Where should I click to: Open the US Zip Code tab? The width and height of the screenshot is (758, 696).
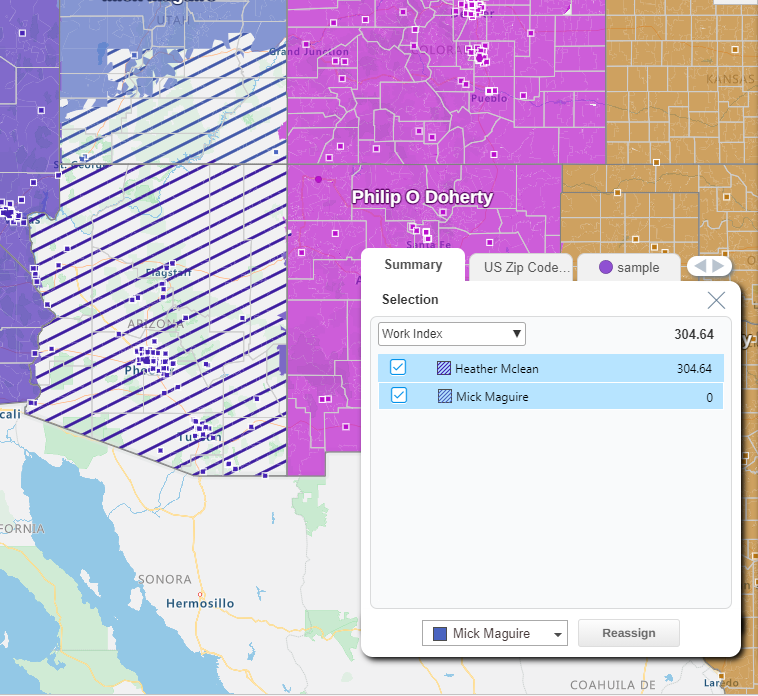pyautogui.click(x=521, y=267)
